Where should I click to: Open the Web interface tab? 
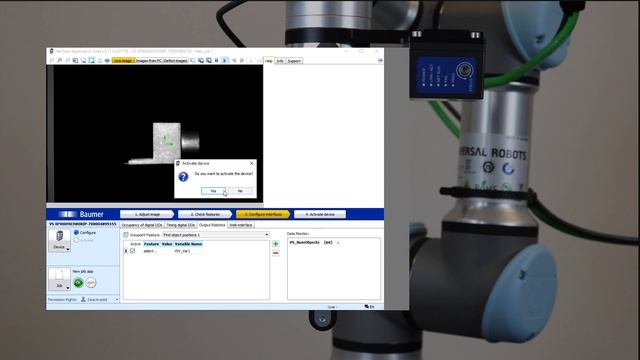(x=241, y=225)
